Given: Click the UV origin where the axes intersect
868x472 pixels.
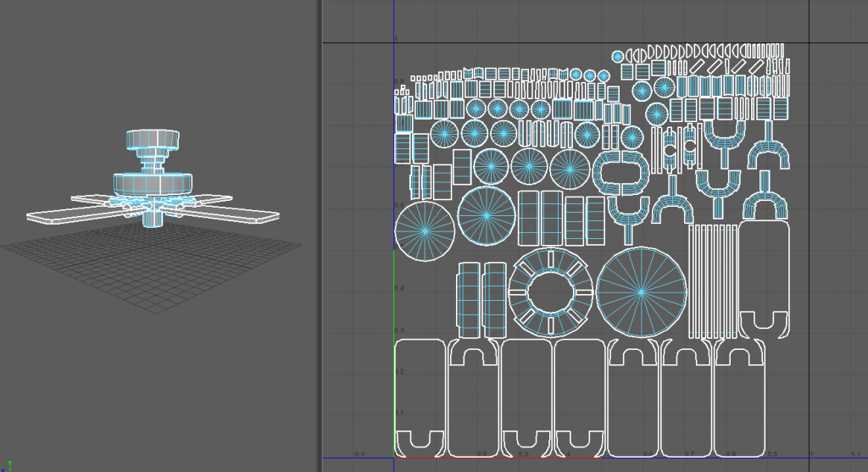Looking at the screenshot, I should click(394, 458).
